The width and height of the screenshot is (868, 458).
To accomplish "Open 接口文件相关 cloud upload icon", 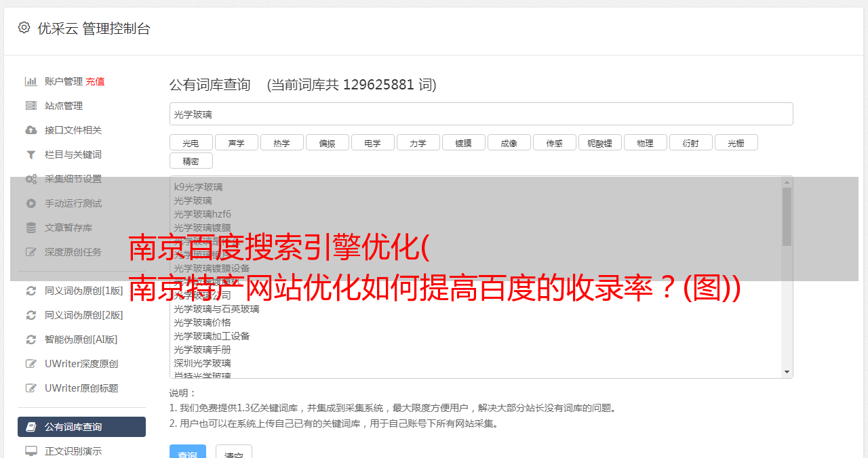I will point(31,130).
